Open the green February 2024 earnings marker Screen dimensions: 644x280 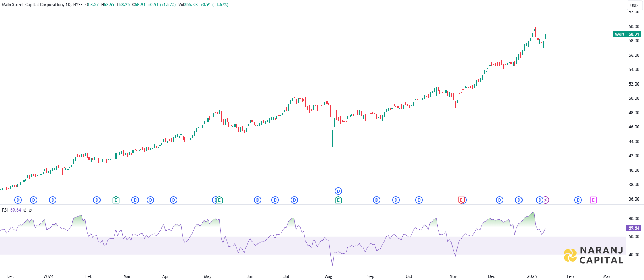point(116,200)
